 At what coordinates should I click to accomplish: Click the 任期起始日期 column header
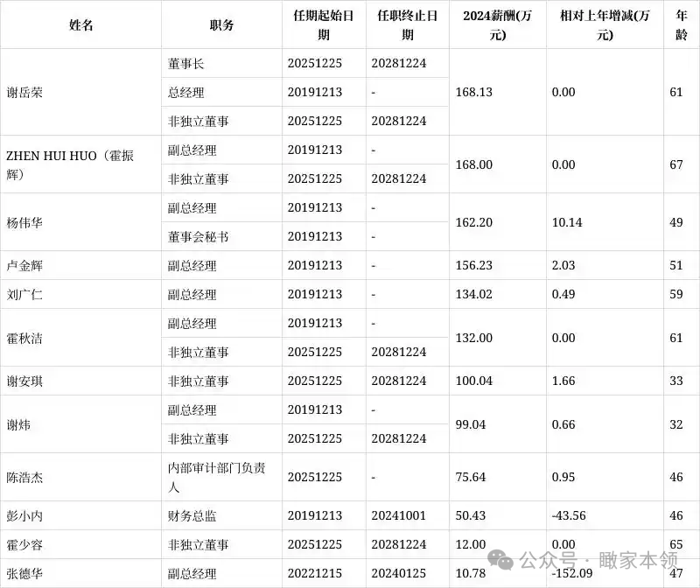point(322,24)
